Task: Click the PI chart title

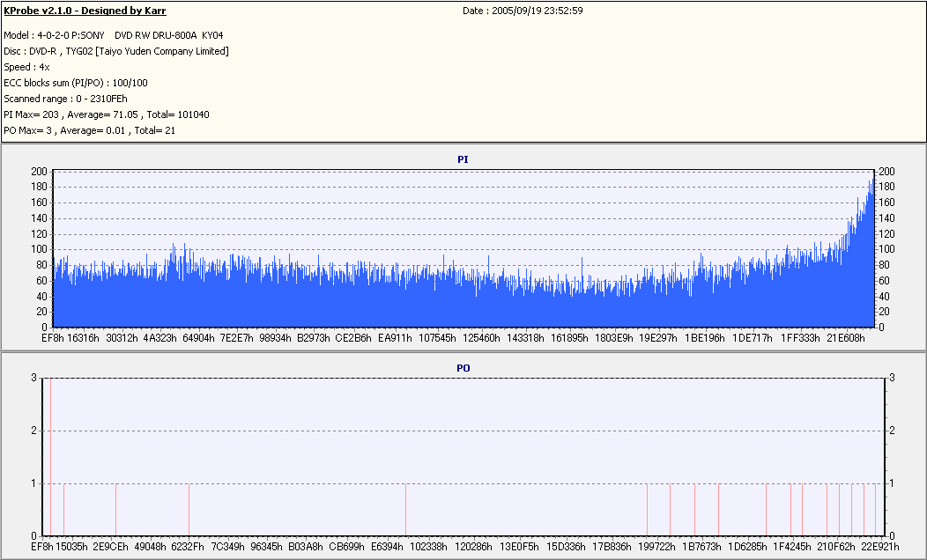Action: click(x=463, y=159)
